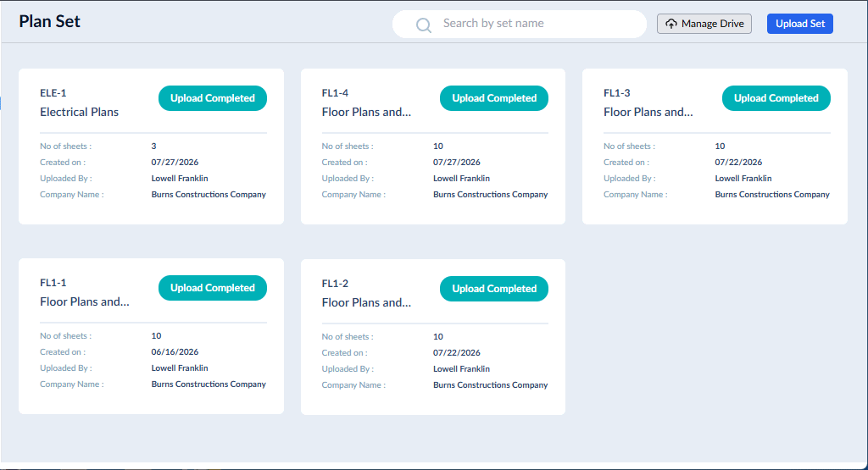Click created date 07/27/2026 in FL1-4 card
868x470 pixels.
point(457,162)
